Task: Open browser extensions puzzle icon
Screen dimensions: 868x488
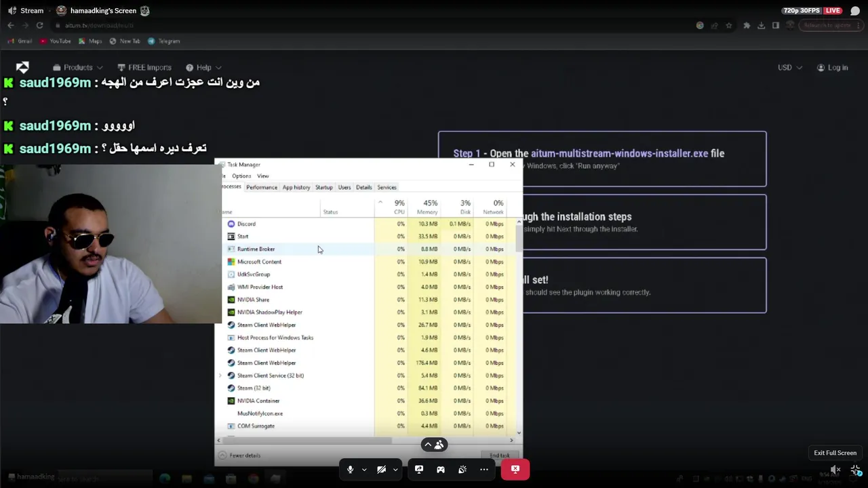Action: pyautogui.click(x=747, y=26)
